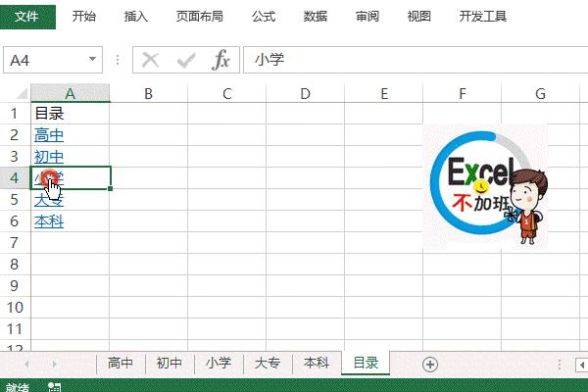This screenshot has width=588, height=392.
Task: Click the 就绪 status bar label
Action: click(x=18, y=387)
